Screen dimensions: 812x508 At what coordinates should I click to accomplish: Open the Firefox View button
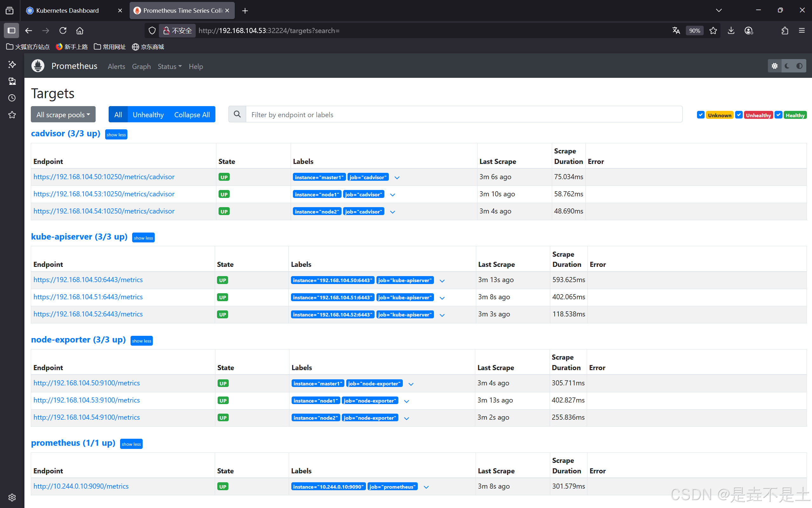pos(10,11)
